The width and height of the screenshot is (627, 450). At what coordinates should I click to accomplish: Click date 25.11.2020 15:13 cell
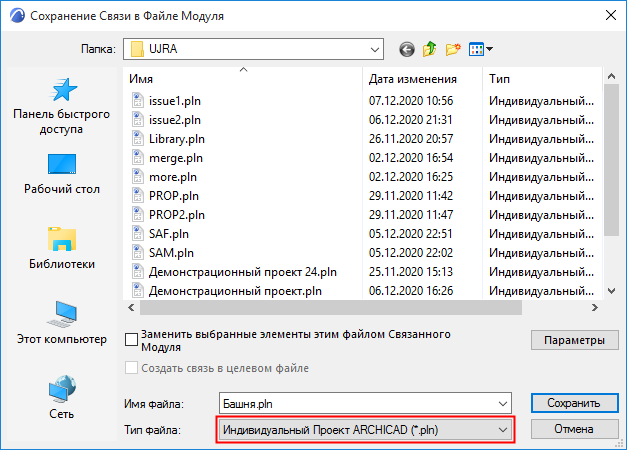tap(411, 272)
